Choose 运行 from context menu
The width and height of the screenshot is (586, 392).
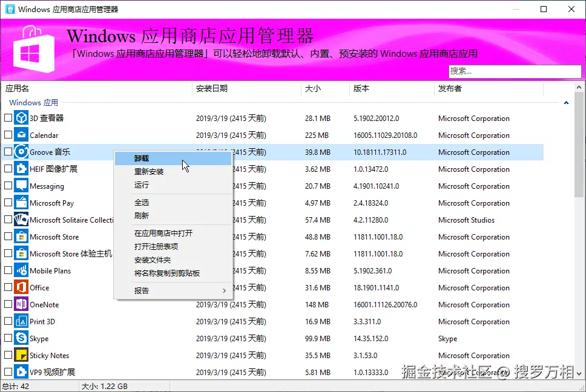point(173,185)
